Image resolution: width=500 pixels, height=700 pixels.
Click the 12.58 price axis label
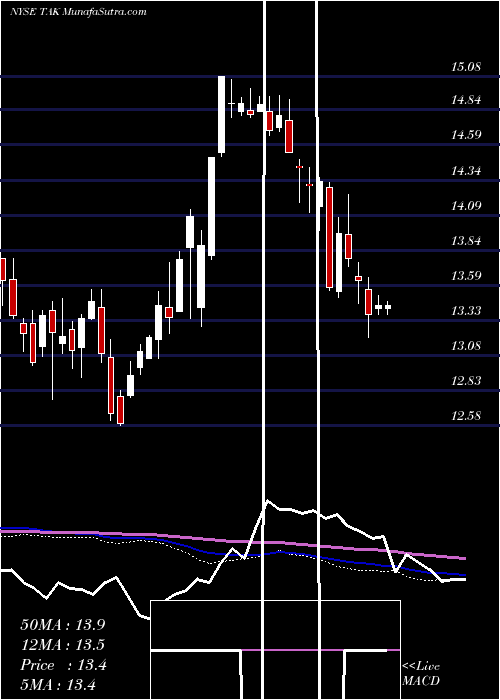coord(466,416)
